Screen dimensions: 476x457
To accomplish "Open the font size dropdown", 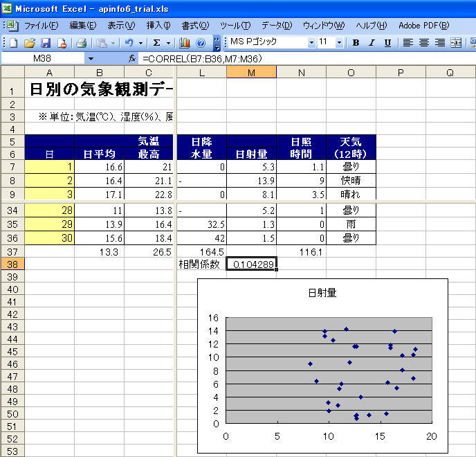I will coord(339,43).
